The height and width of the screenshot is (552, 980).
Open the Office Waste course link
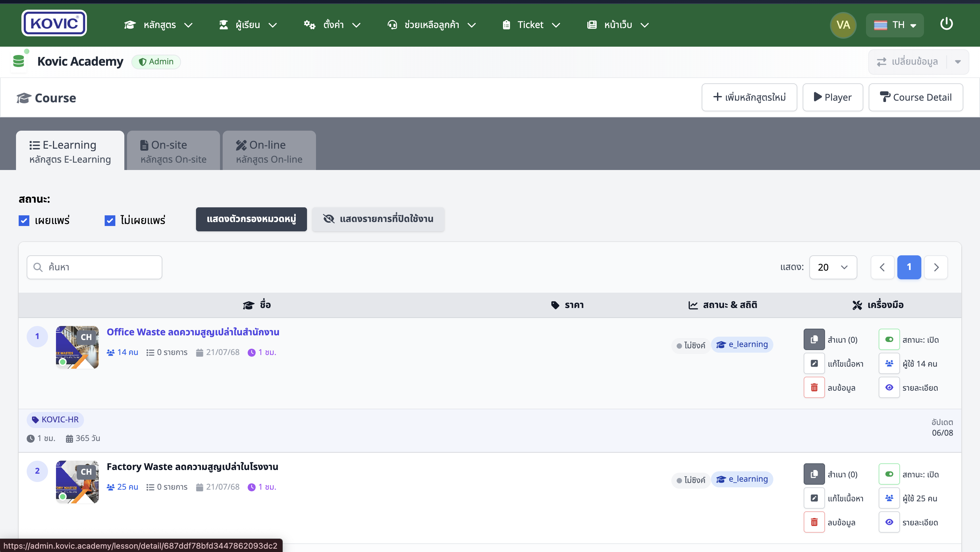[193, 332]
